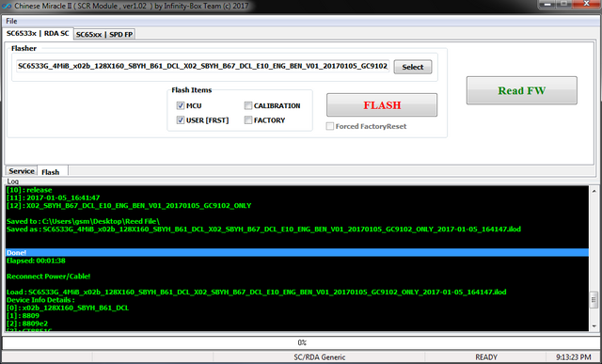Click SC/RDA Generic status bar entry

pos(320,357)
